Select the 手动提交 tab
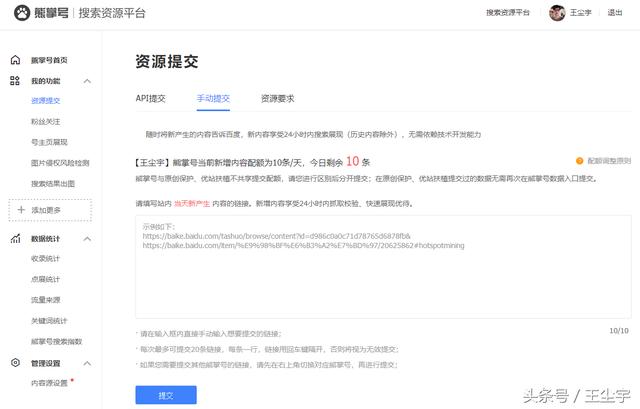 (x=213, y=99)
